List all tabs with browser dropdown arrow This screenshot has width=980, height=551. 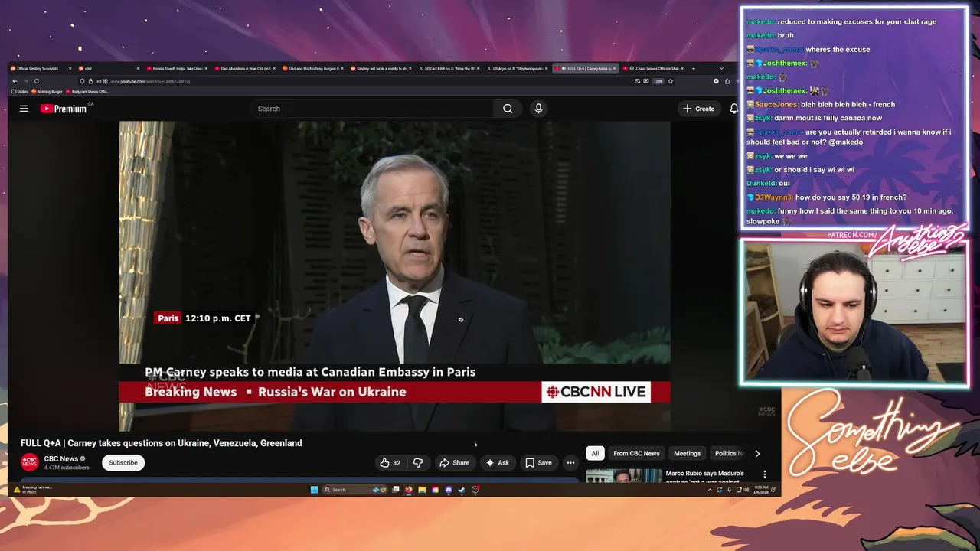click(722, 68)
